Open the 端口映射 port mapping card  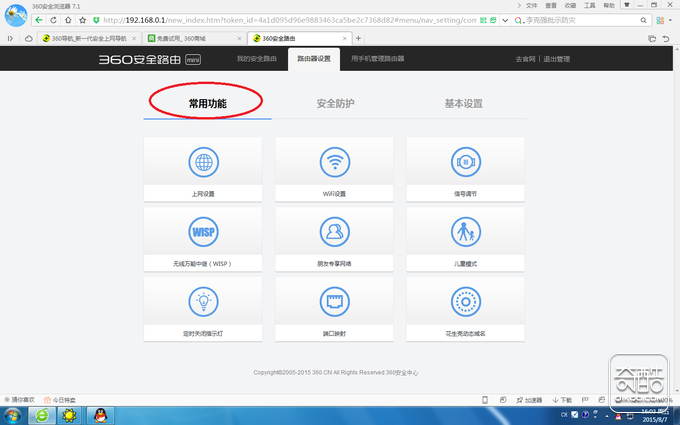tap(334, 309)
